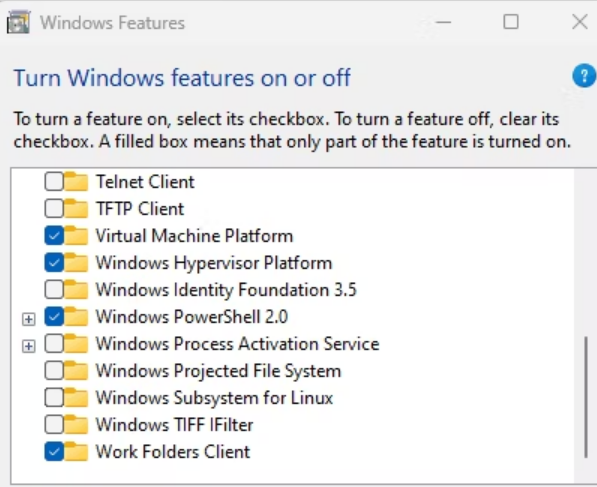Select the Windows Process Activation Service label

coord(237,344)
